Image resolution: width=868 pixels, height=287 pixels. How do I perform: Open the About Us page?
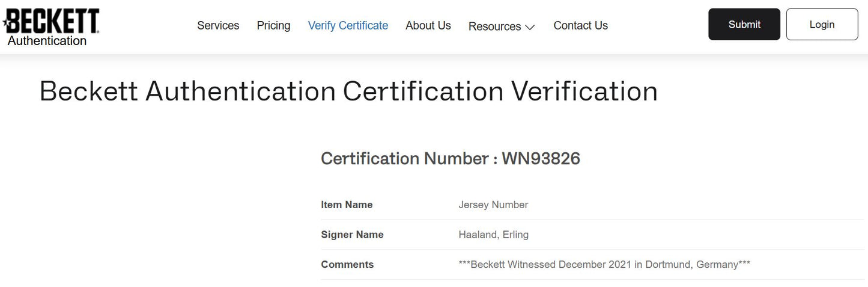click(x=428, y=25)
